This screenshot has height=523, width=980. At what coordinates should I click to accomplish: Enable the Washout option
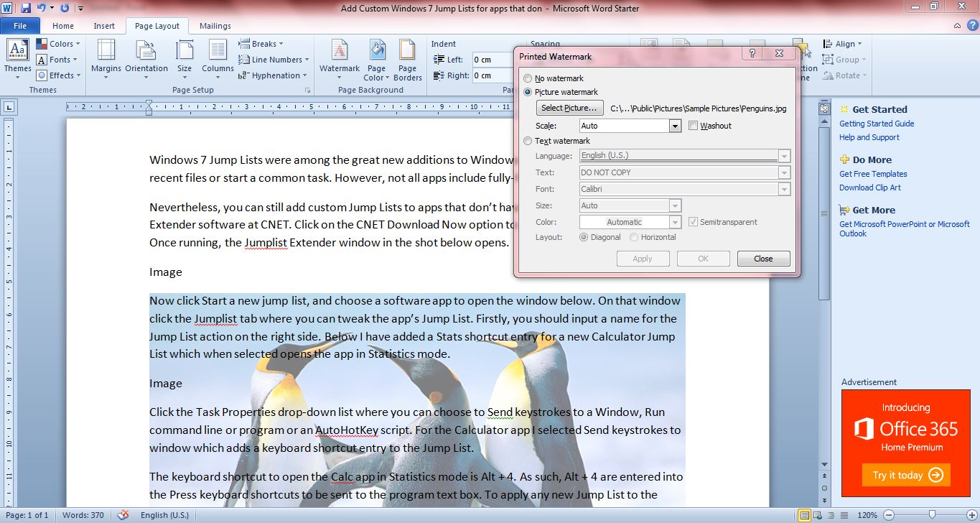point(694,126)
